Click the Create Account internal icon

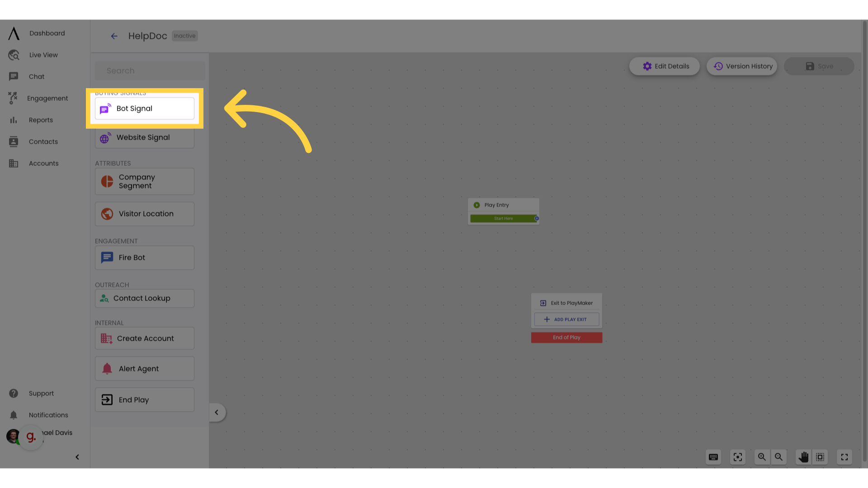(x=106, y=338)
